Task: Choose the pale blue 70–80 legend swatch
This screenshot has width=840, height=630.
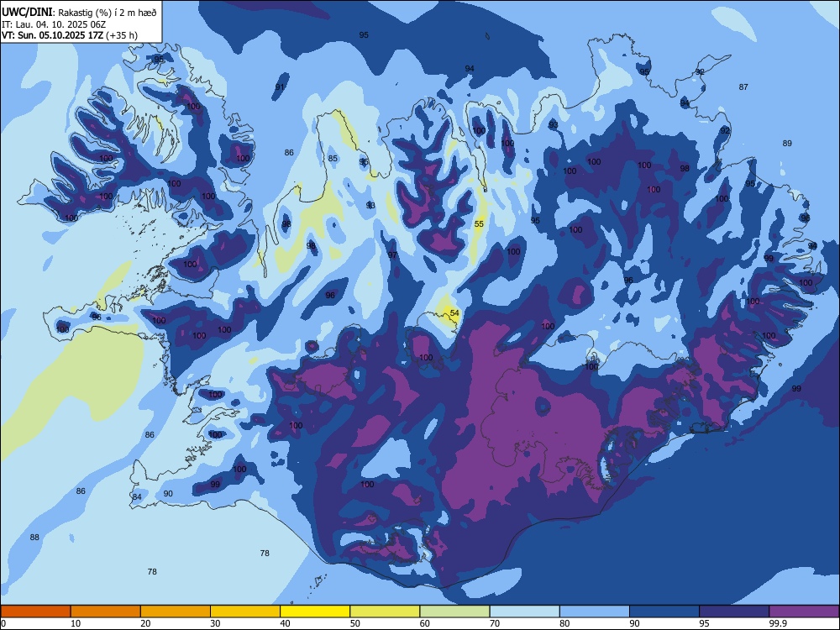Action: point(524,612)
